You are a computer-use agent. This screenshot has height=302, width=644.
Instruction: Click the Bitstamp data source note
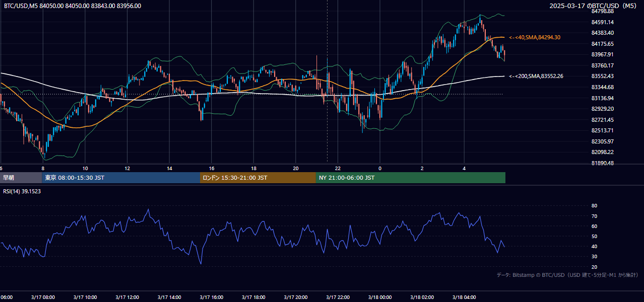(567, 275)
